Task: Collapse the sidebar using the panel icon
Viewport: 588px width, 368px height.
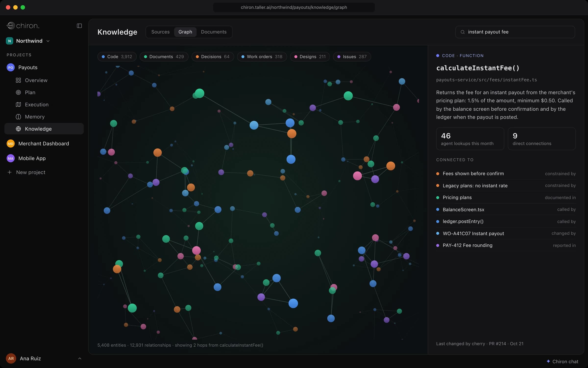Action: click(x=79, y=26)
